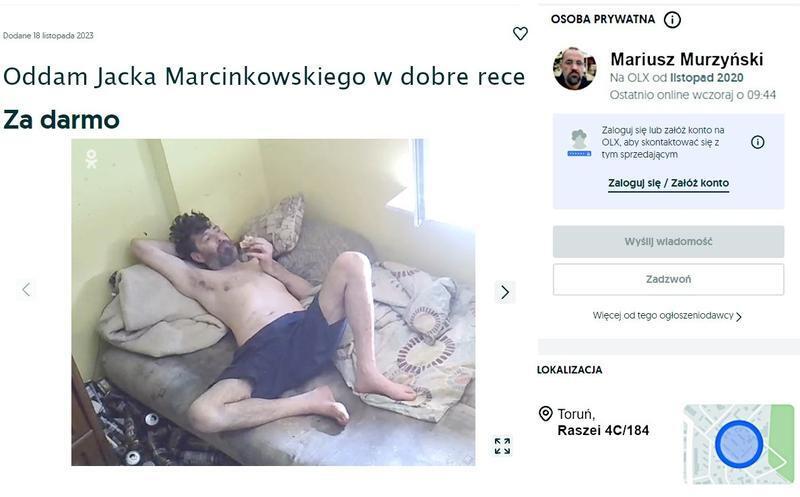Show next photo with right arrow
The image size is (800, 497).
click(505, 292)
